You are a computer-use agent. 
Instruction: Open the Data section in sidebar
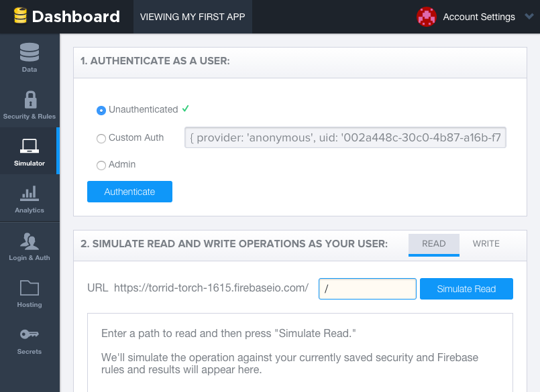click(x=30, y=58)
